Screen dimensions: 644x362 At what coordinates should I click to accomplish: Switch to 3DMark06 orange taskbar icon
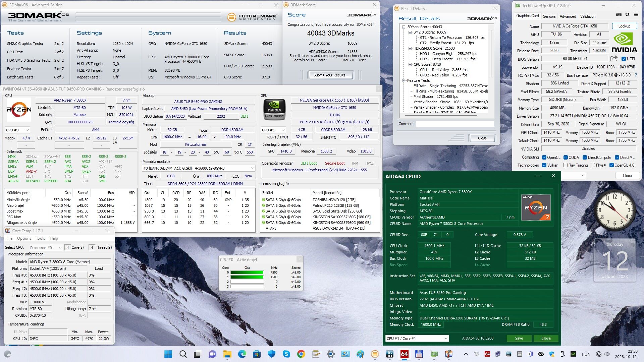pyautogui.click(x=375, y=354)
